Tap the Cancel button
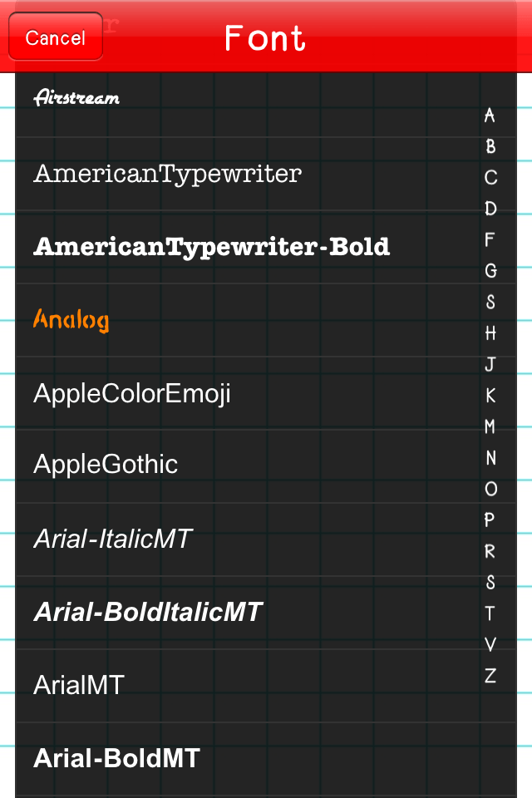This screenshot has width=532, height=798. [x=56, y=37]
